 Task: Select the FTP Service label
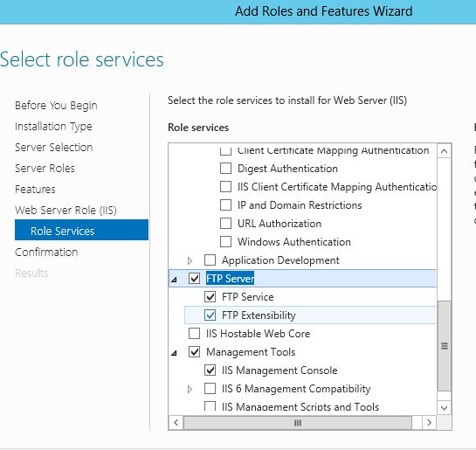click(248, 297)
